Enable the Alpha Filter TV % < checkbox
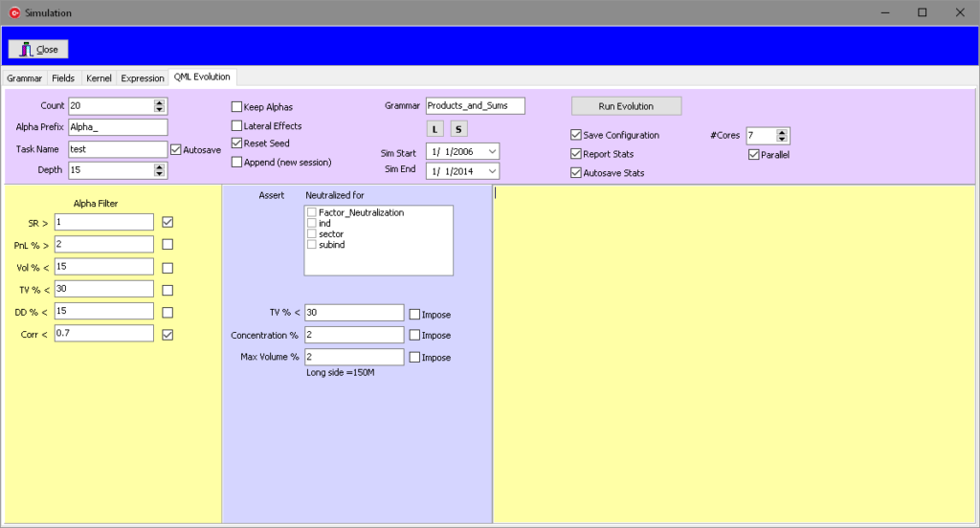The image size is (980, 528). click(167, 290)
